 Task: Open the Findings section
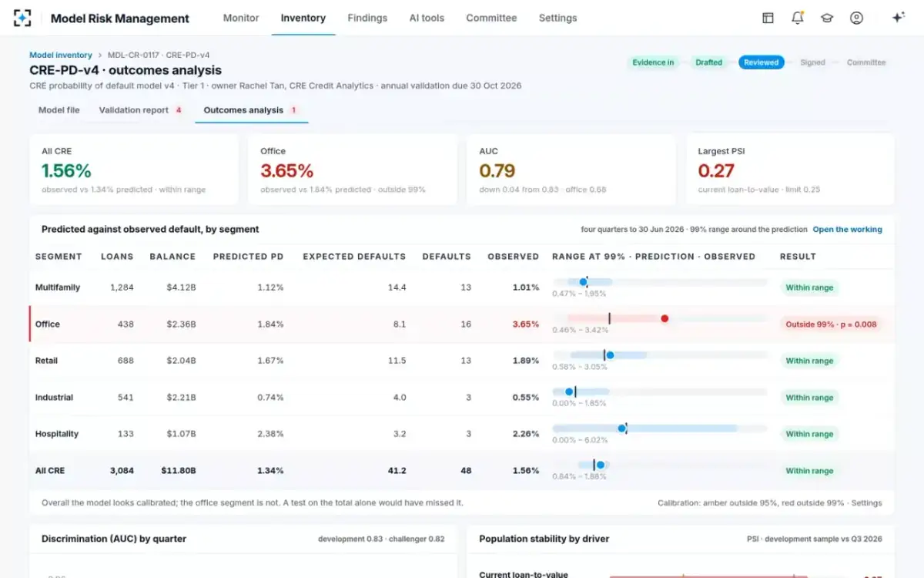coord(367,18)
